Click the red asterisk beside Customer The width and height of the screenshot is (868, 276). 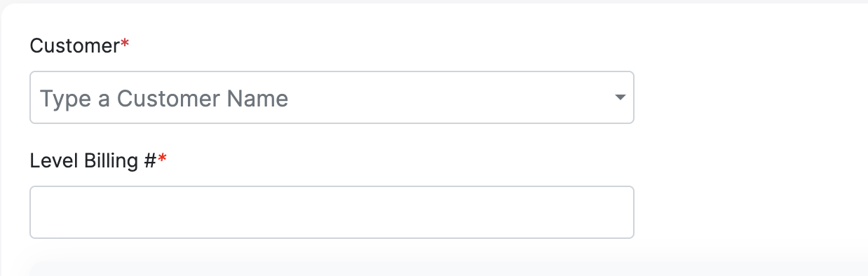click(126, 44)
